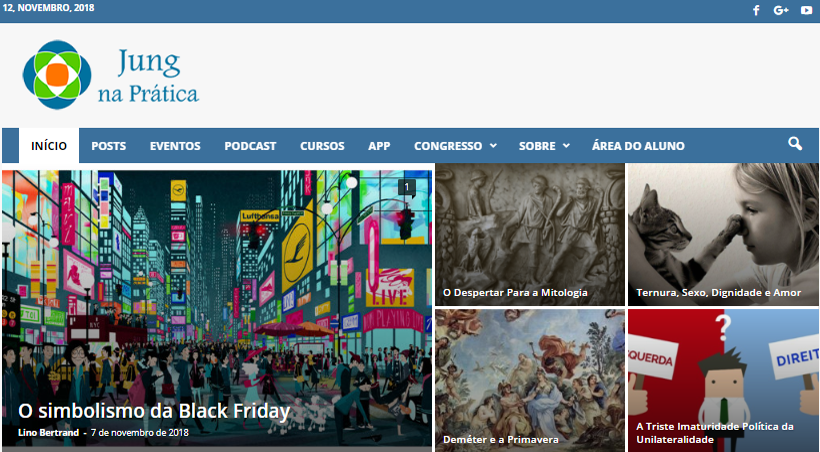Open Ternura, Sexo, Dignidade e Amor post
Screen dimensions: 820x452
[724, 234]
